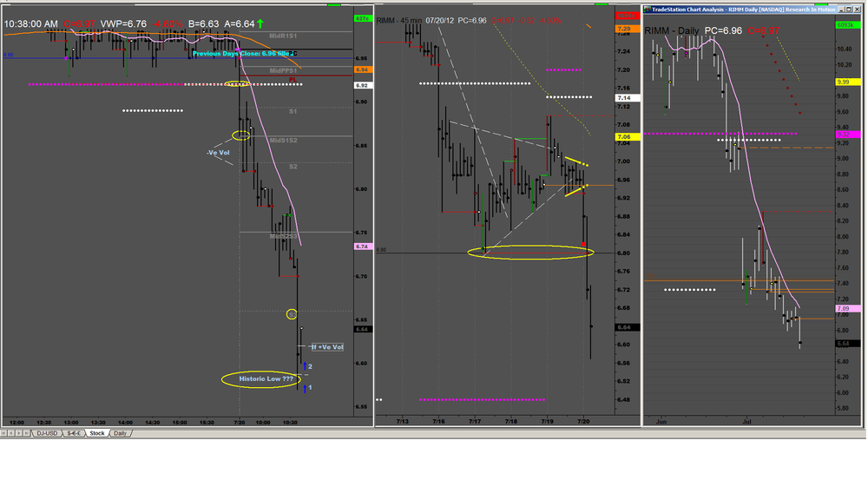
Task: Select the white 6.92 price label
Action: (x=363, y=86)
